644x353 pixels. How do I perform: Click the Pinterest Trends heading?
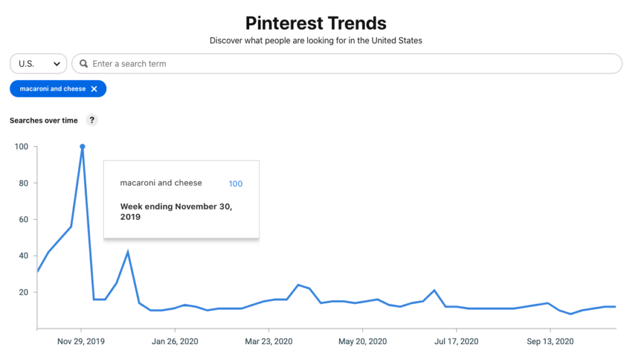[x=316, y=24]
